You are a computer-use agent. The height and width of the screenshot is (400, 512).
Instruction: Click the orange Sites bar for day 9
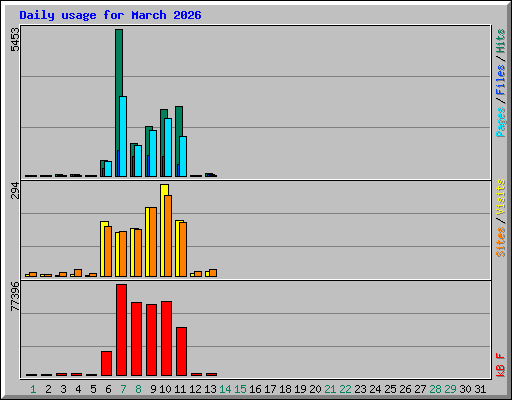click(153, 242)
